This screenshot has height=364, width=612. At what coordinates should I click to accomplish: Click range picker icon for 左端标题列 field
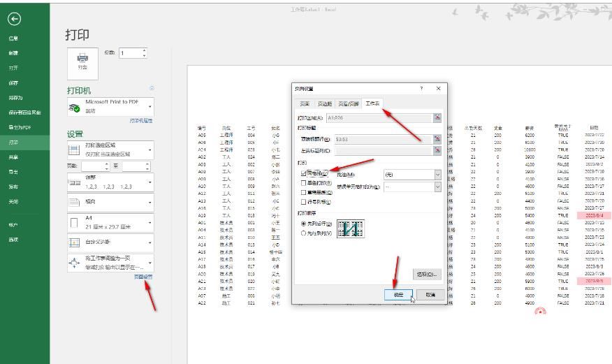[437, 150]
